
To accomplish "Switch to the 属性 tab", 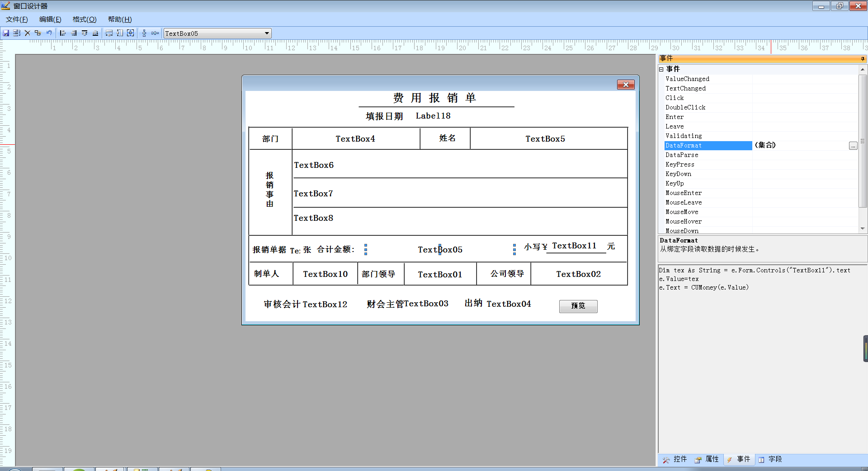I will tap(707, 459).
